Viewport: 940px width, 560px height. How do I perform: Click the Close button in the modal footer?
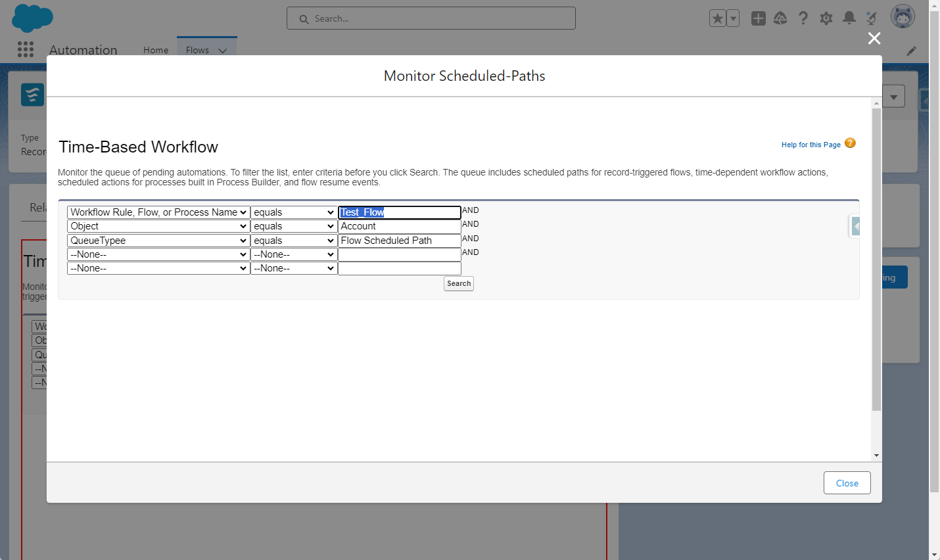coord(847,483)
